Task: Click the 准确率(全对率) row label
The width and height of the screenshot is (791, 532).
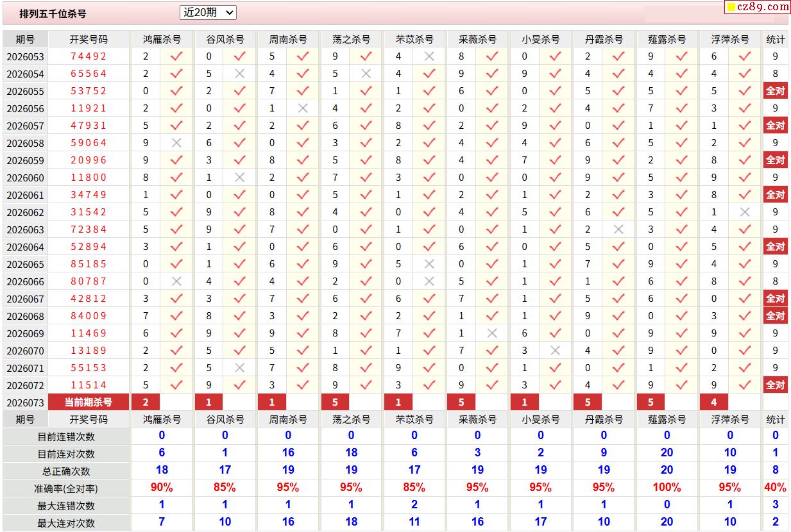Action: coord(66,488)
